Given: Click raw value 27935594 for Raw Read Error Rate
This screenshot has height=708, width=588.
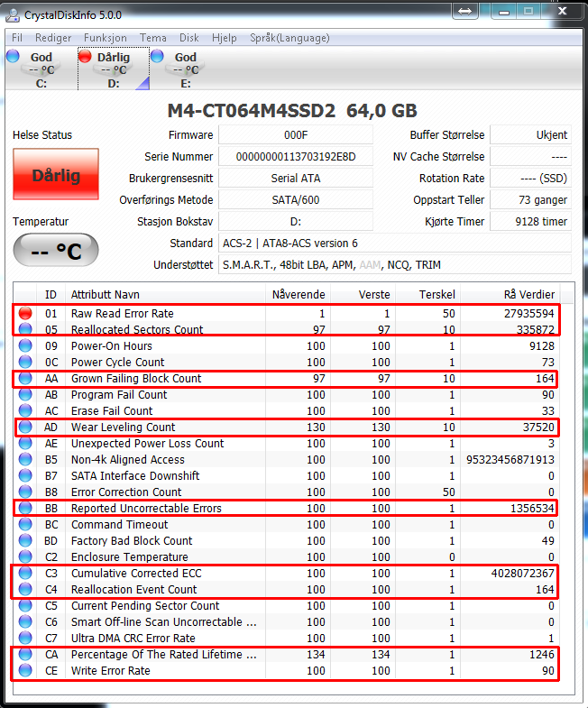Looking at the screenshot, I should (528, 313).
